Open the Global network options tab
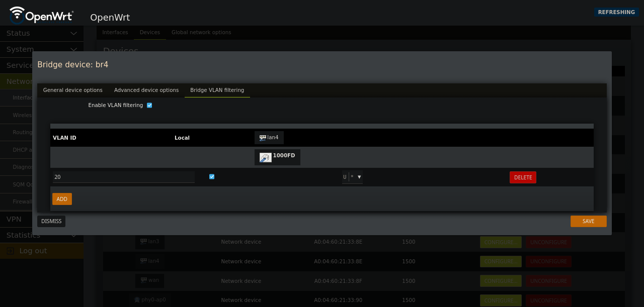Image resolution: width=644 pixels, height=307 pixels. pos(201,32)
